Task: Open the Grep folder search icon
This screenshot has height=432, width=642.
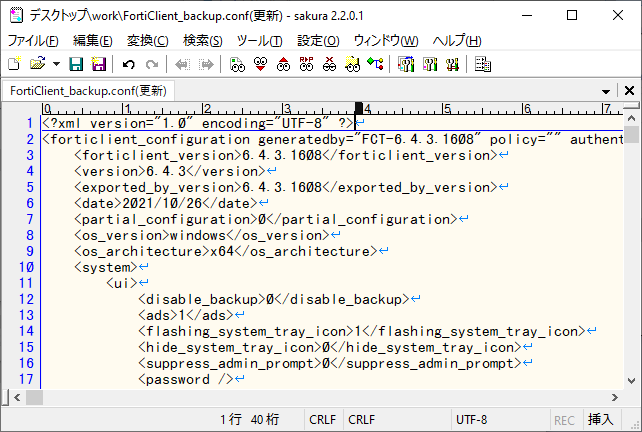Action: [x=352, y=64]
